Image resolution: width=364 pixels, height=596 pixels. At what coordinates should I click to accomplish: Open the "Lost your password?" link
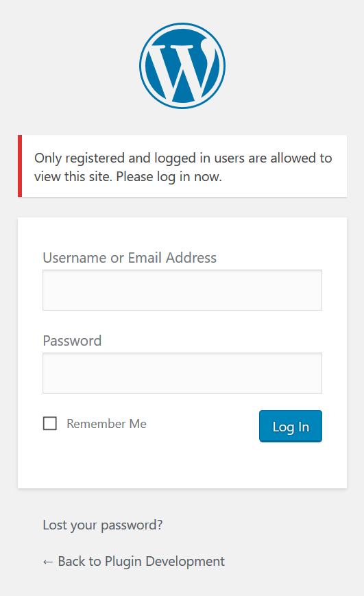103,525
